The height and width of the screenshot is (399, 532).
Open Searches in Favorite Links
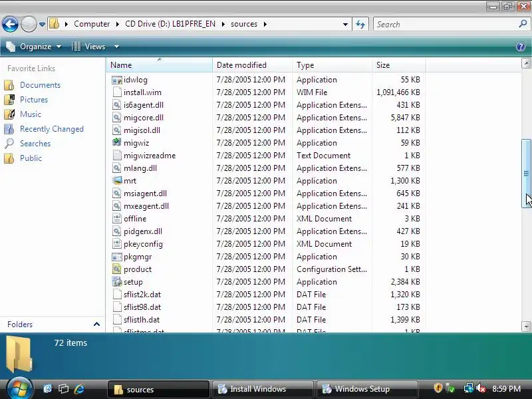tap(35, 144)
